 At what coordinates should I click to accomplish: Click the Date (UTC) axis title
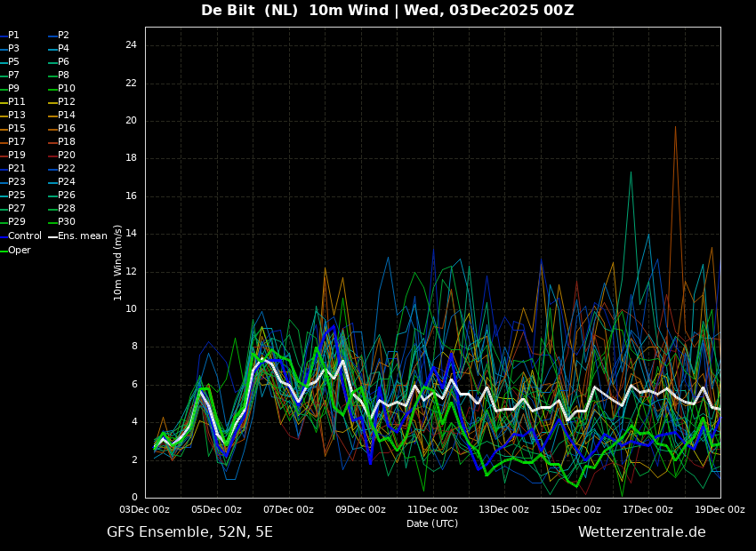click(x=432, y=523)
